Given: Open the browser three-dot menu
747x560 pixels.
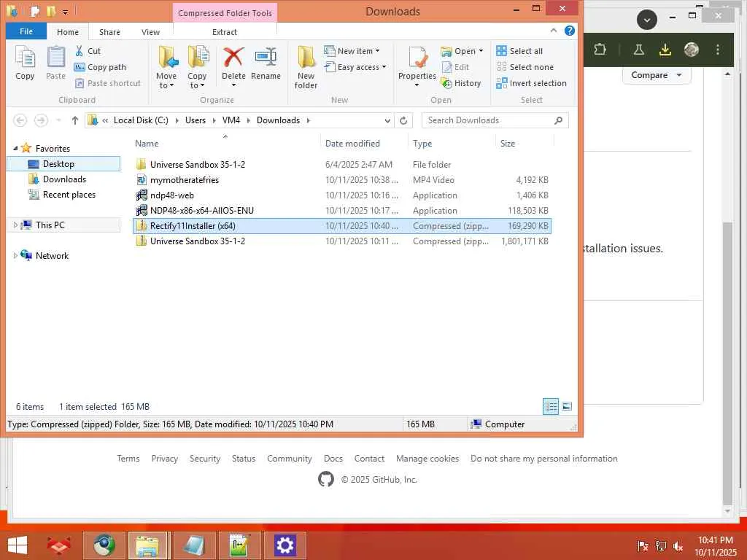Looking at the screenshot, I should [718, 50].
